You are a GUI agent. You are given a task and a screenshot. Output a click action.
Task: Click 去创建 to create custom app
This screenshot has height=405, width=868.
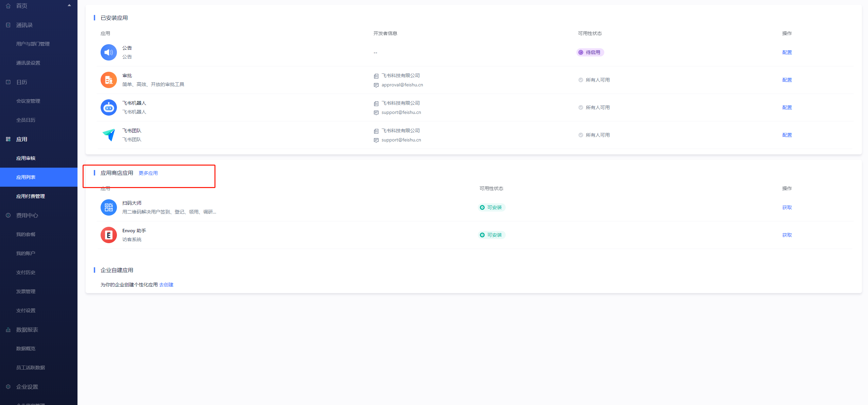tap(166, 285)
